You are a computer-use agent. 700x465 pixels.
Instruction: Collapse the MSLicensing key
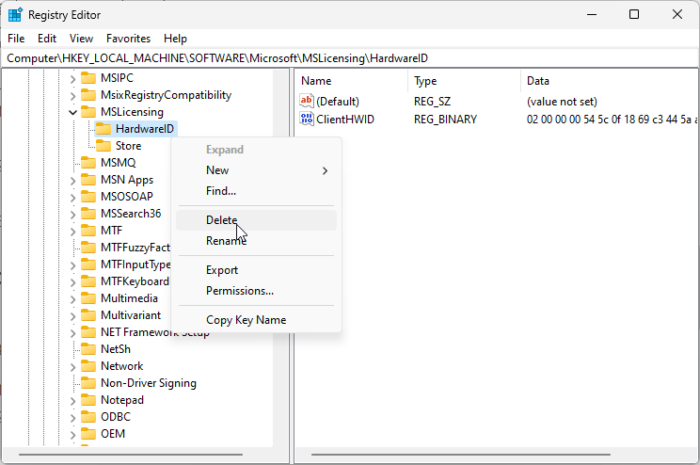coord(73,112)
